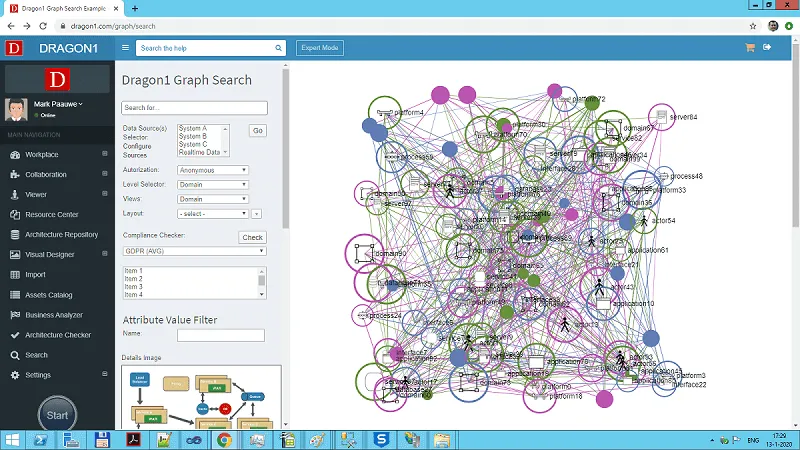Click the Windows Start button on taskbar
800x450 pixels.
(12, 440)
